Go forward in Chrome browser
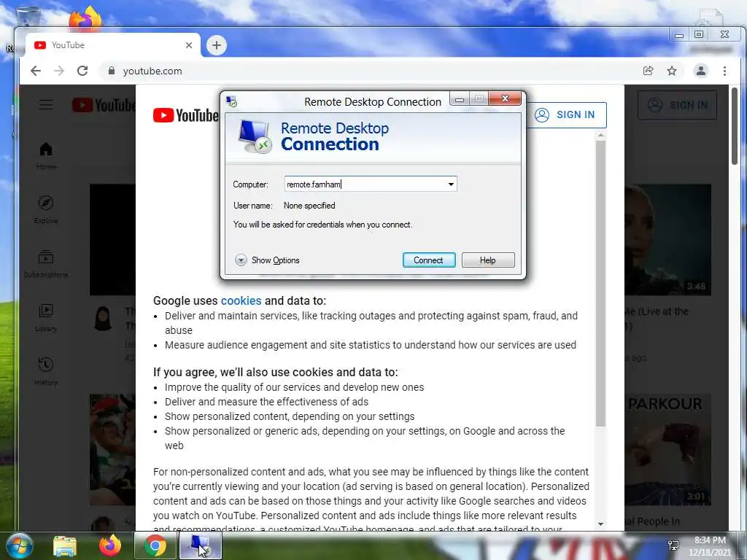Image resolution: width=747 pixels, height=560 pixels. point(59,71)
